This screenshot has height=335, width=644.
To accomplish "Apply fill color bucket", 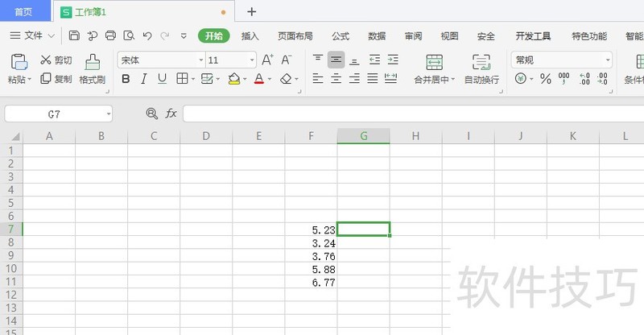I will pyautogui.click(x=233, y=78).
